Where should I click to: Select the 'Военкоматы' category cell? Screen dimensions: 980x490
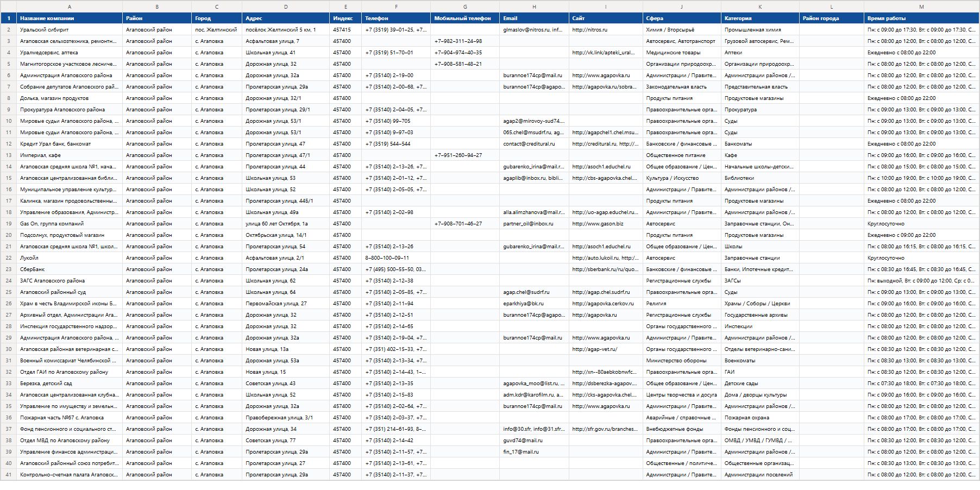(x=760, y=361)
